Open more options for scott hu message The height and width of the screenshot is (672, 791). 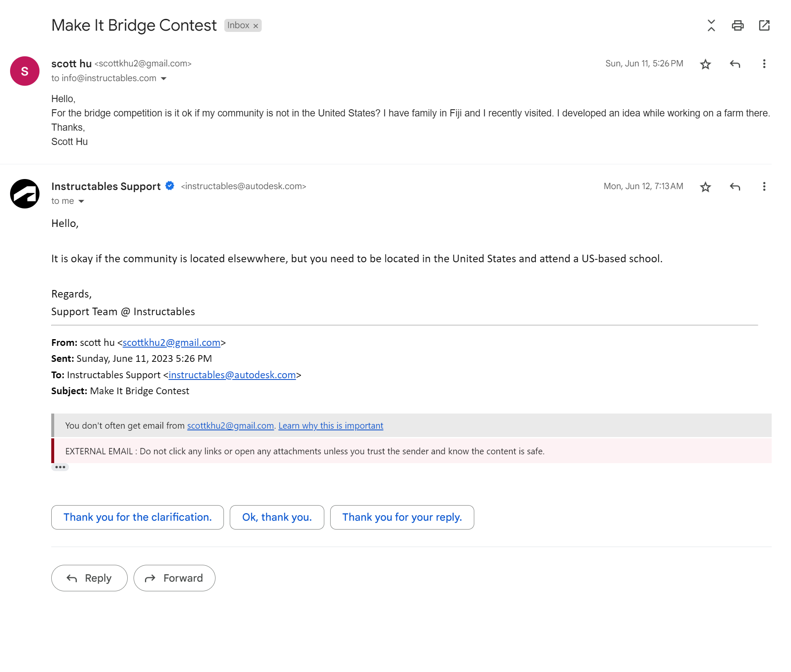[x=764, y=63]
